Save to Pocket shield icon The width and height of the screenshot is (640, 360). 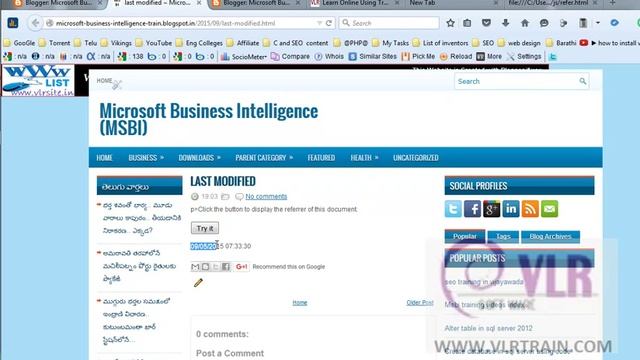(x=486, y=23)
